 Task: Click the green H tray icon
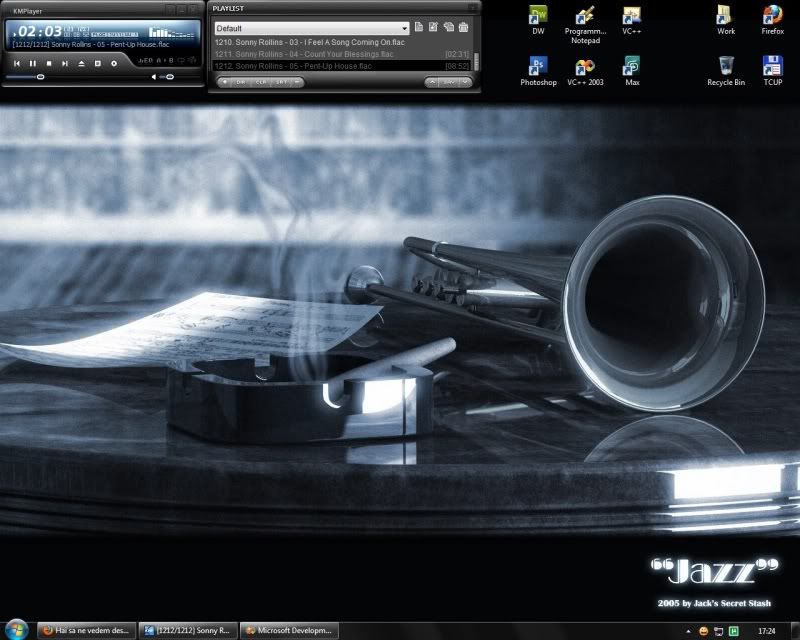pos(734,631)
